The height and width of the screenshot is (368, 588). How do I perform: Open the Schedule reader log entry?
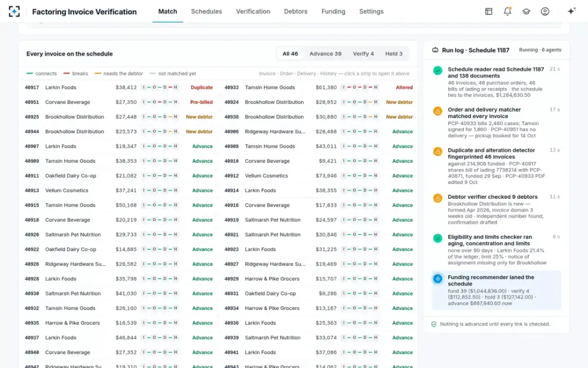tap(496, 82)
